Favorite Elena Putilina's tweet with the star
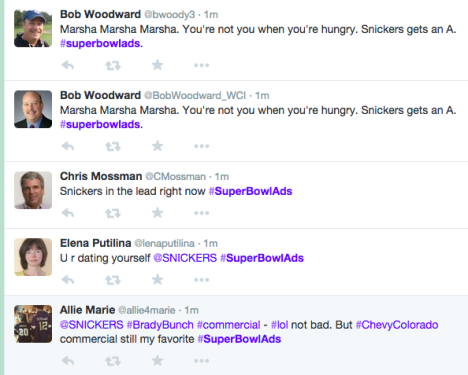 coord(157,279)
